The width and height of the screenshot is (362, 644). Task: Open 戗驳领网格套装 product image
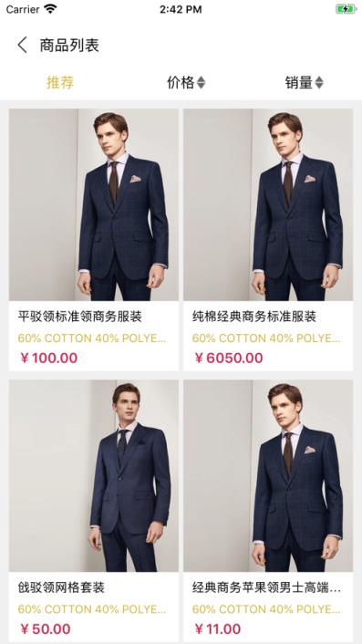click(94, 475)
